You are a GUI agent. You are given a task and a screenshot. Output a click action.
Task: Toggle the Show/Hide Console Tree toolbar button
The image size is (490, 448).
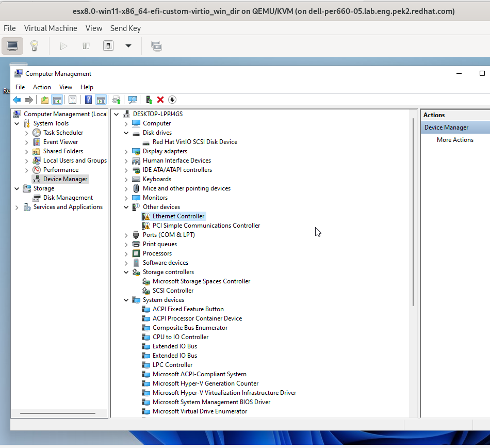point(57,100)
